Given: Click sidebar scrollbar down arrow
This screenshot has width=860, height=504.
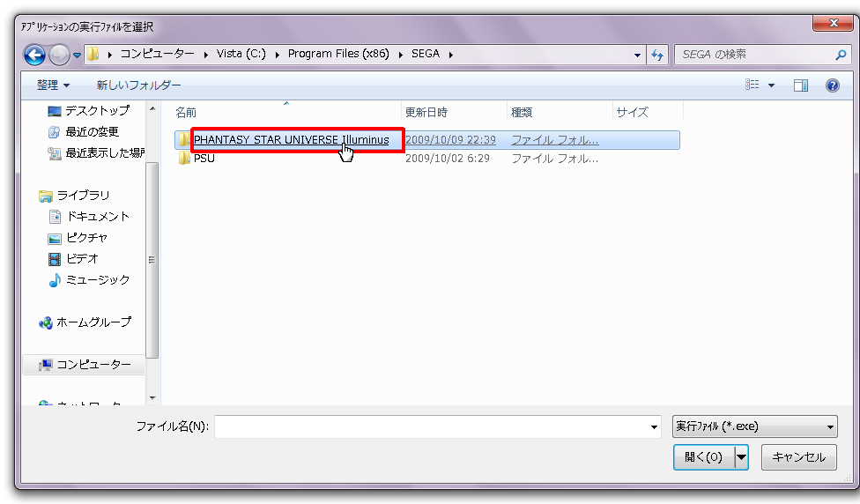Looking at the screenshot, I should (x=152, y=397).
